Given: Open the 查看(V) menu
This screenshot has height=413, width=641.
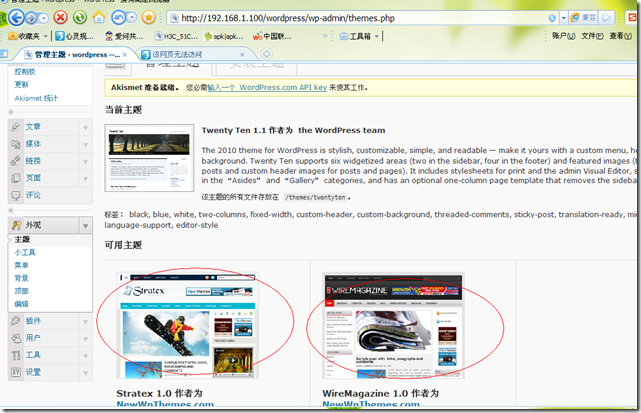Looking at the screenshot, I should click(621, 36).
